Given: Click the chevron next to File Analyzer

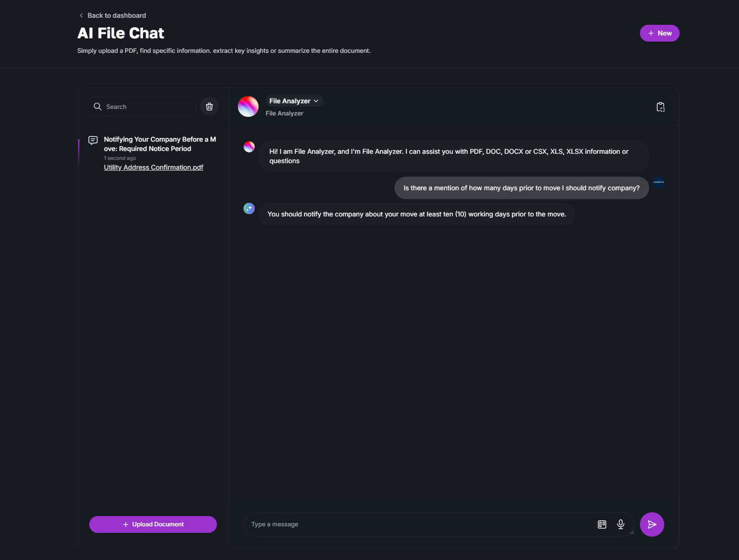Looking at the screenshot, I should [x=316, y=101].
